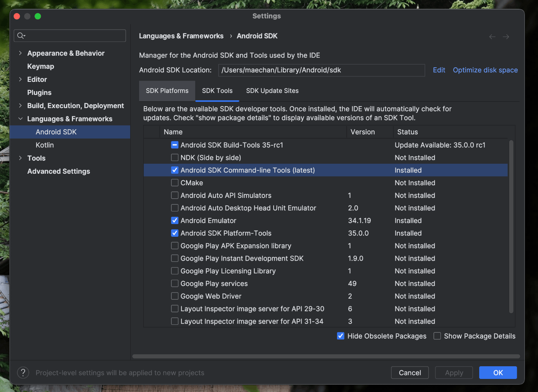538x392 pixels.
Task: Open the Keymap settings page
Action: (x=40, y=66)
